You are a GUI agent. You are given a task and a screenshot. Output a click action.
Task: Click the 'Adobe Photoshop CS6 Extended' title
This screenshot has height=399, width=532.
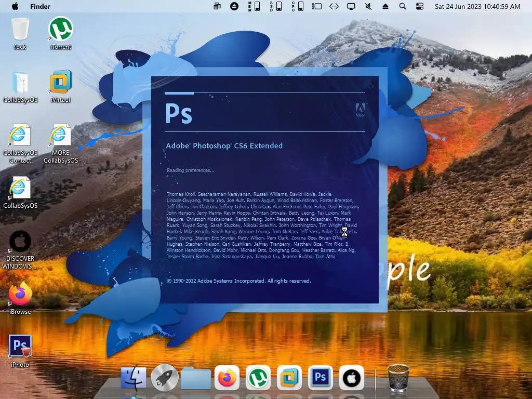(x=224, y=145)
